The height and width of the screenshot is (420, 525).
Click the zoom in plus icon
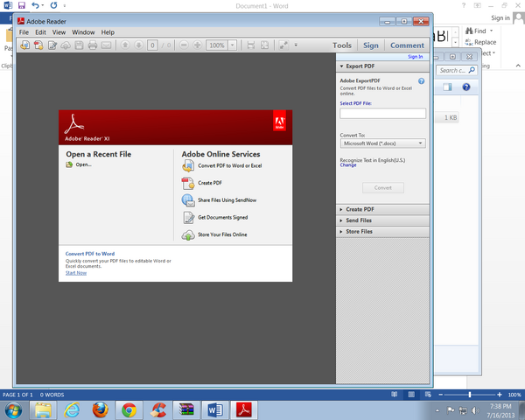pyautogui.click(x=198, y=45)
